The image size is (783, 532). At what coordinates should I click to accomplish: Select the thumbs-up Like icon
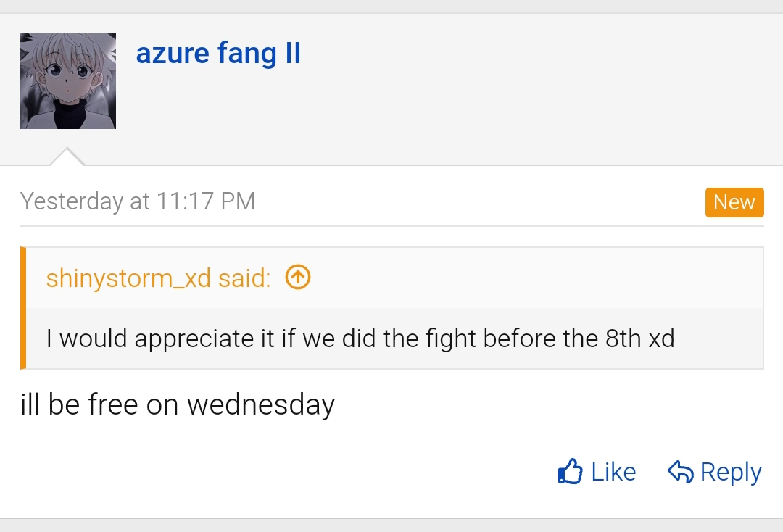(572, 471)
